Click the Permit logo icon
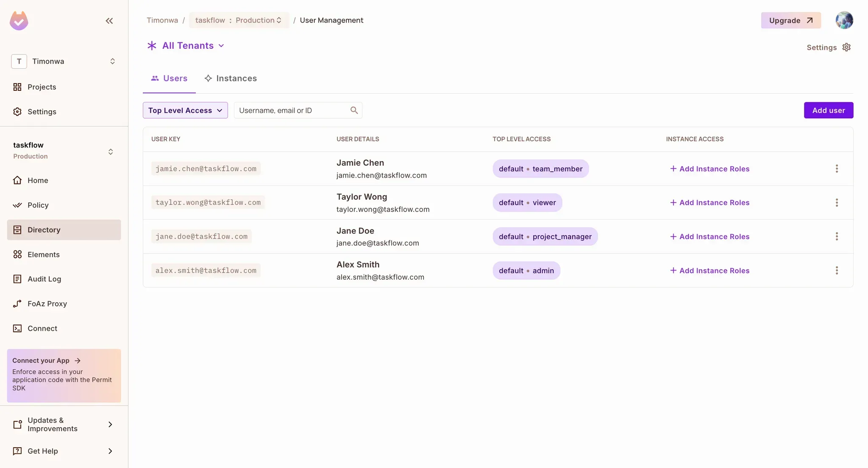Screen dimensions: 868x468 pos(19,21)
